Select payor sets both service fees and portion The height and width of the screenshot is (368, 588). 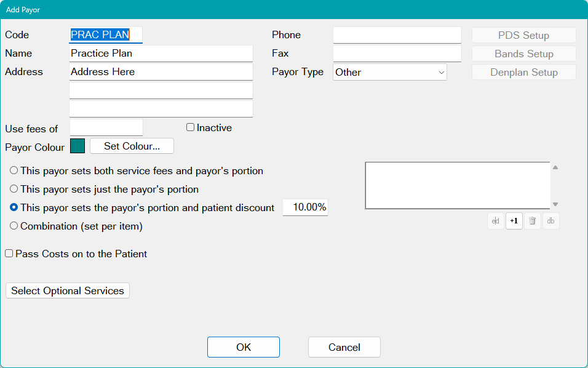[x=14, y=170]
